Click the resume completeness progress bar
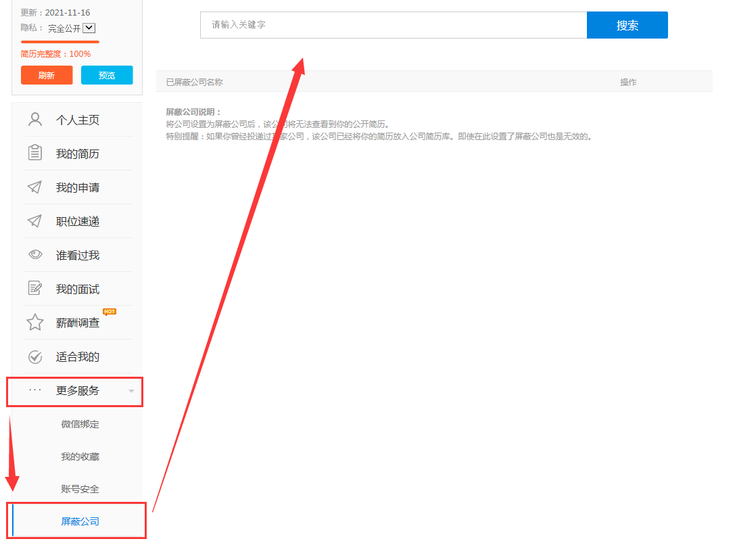This screenshot has height=560, width=737. pyautogui.click(x=60, y=42)
